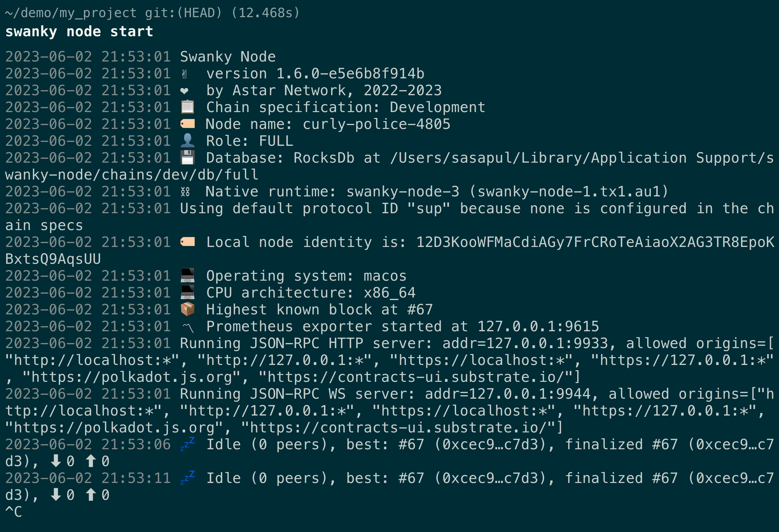Click the ~/demo/my_project directory path
Screen dimensions: 779x532
(x=71, y=13)
